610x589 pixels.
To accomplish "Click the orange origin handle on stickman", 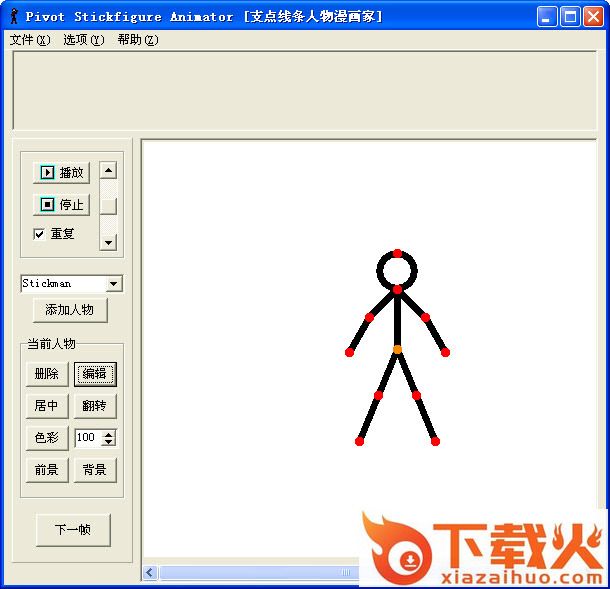I will [x=397, y=349].
